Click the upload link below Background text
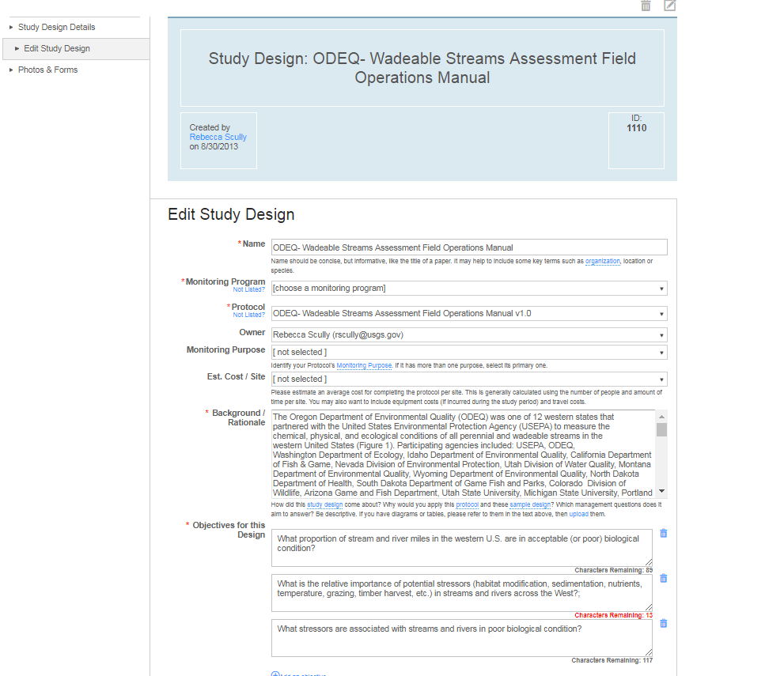The image size is (784, 676). (579, 514)
